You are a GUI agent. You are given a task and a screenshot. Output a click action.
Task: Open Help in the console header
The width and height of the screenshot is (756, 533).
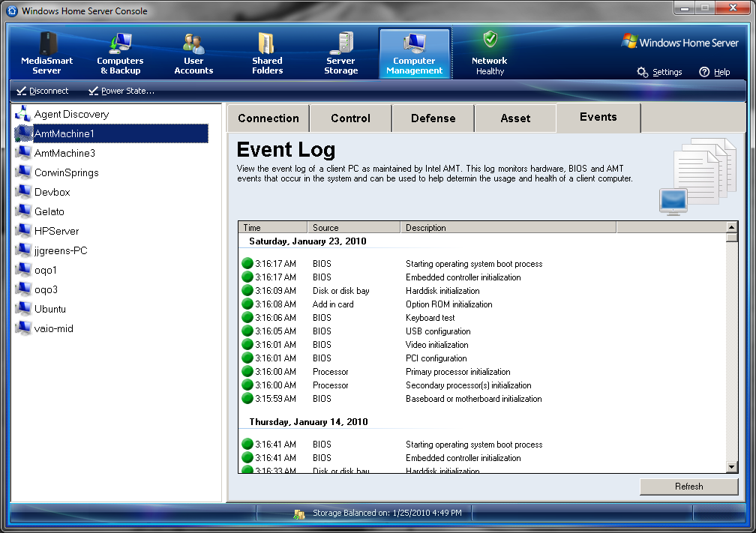point(715,72)
